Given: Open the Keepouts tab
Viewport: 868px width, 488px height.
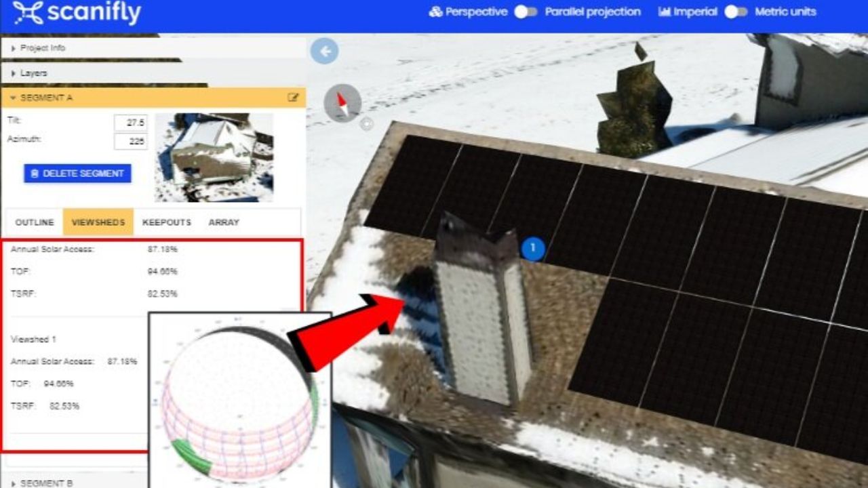Looking at the screenshot, I should (167, 222).
